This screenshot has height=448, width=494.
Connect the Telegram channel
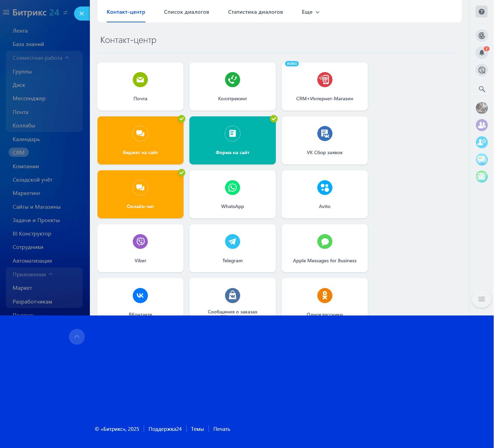point(232,248)
